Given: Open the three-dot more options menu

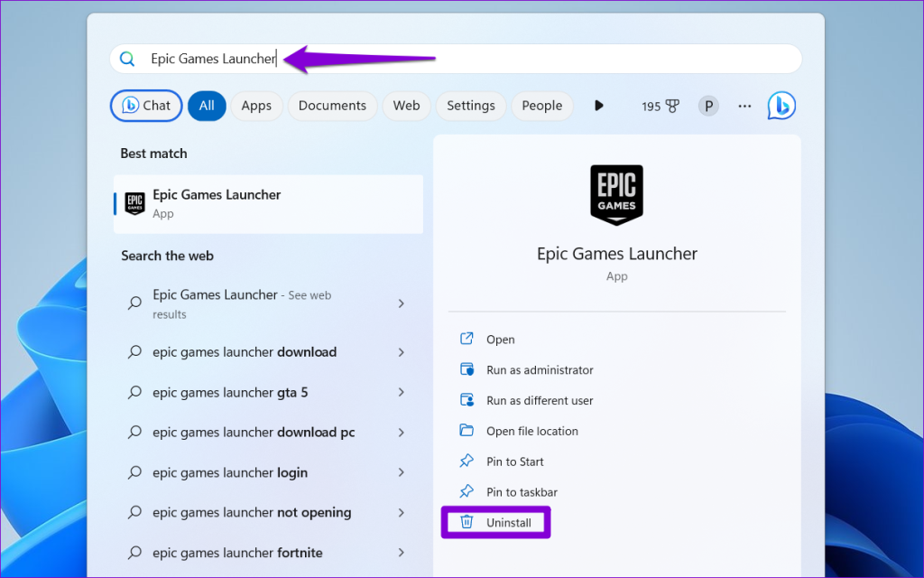Looking at the screenshot, I should (x=744, y=107).
